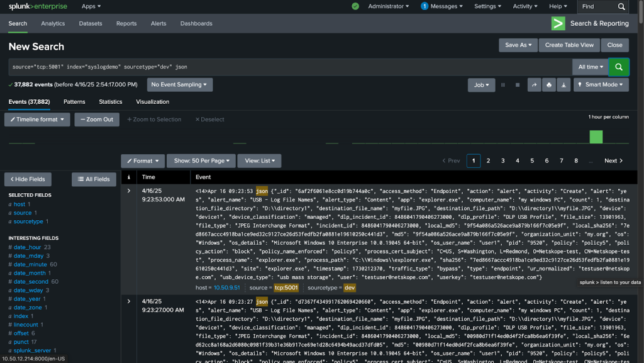Open the No Event Sampling dropdown
The width and height of the screenshot is (644, 363).
(179, 84)
